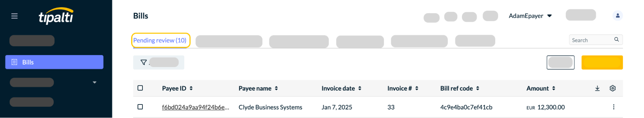Viewport: 644px width, 118px height.
Task: Click the yellow action button
Action: (x=602, y=63)
